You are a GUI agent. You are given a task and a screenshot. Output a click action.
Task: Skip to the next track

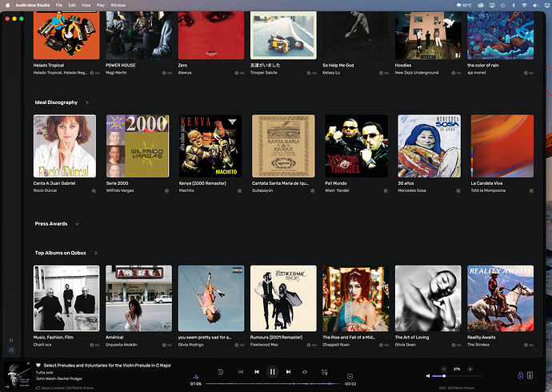[288, 371]
